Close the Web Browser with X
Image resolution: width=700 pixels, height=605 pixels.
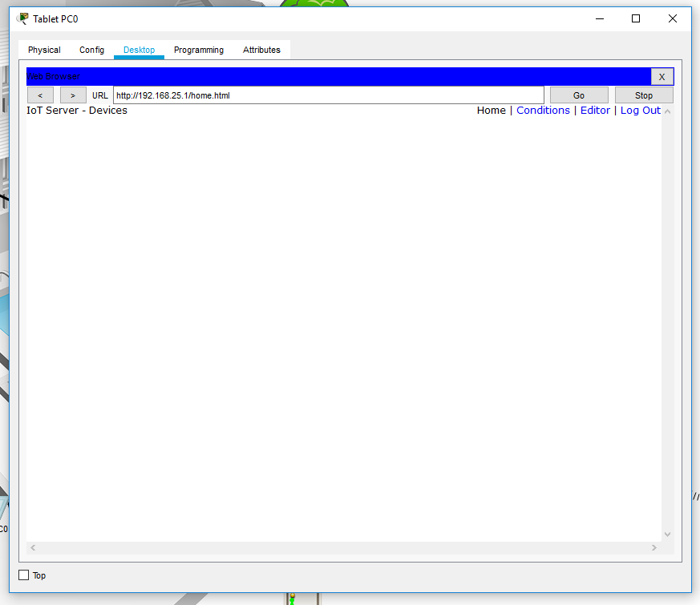pyautogui.click(x=662, y=77)
